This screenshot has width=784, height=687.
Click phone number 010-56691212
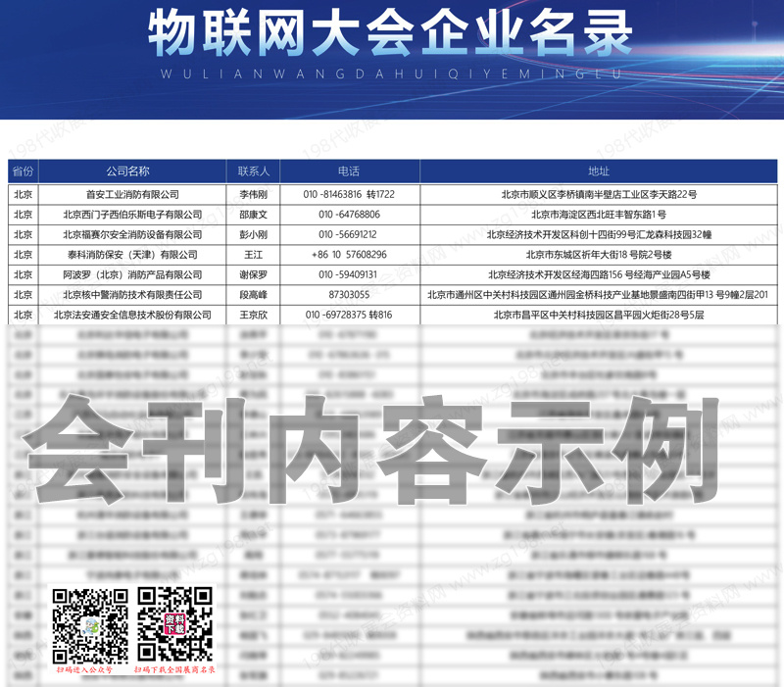[x=348, y=234]
